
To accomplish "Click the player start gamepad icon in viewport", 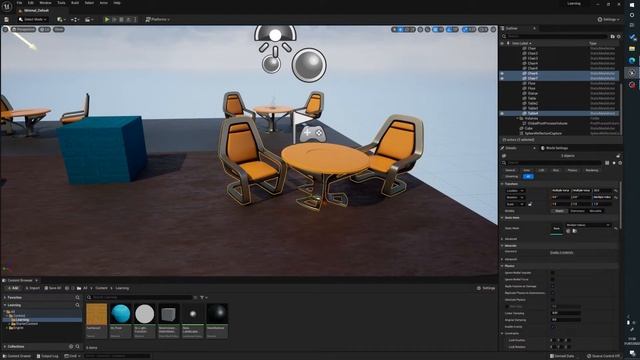I will tap(313, 133).
